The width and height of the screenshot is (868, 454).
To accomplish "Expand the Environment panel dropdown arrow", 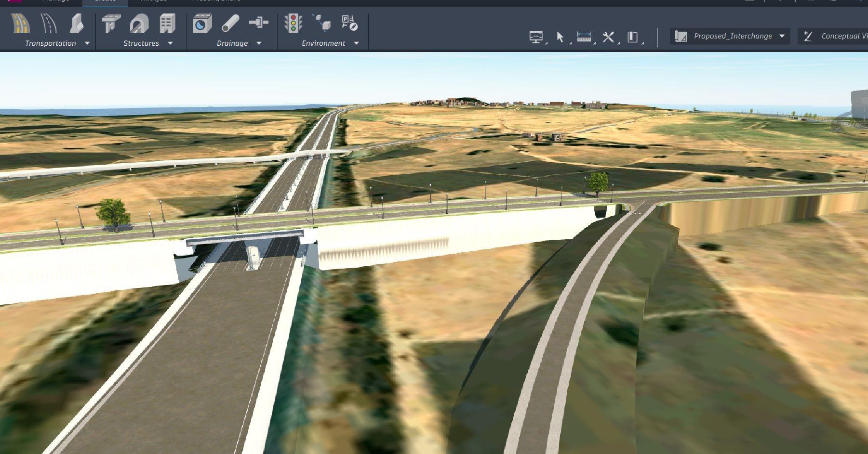I will 357,43.
